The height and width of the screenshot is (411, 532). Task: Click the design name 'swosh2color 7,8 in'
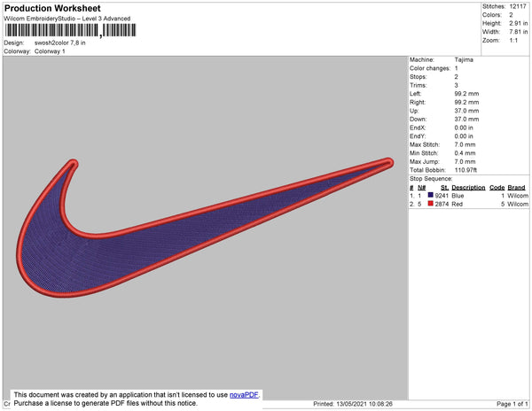[60, 43]
